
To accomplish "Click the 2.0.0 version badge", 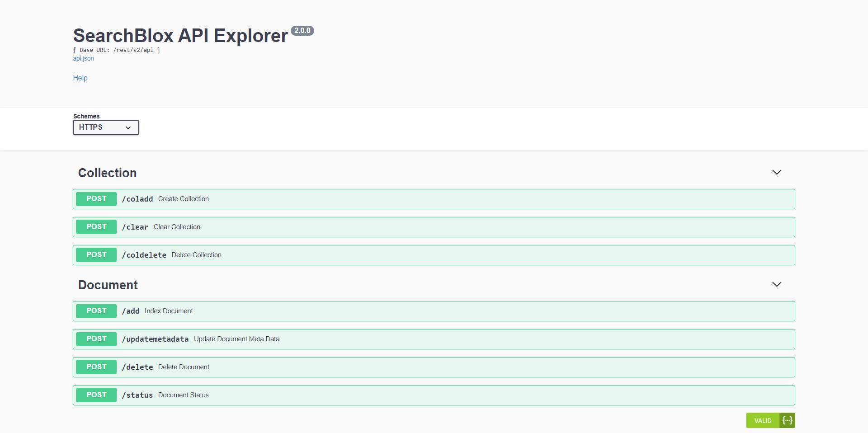I will click(302, 31).
